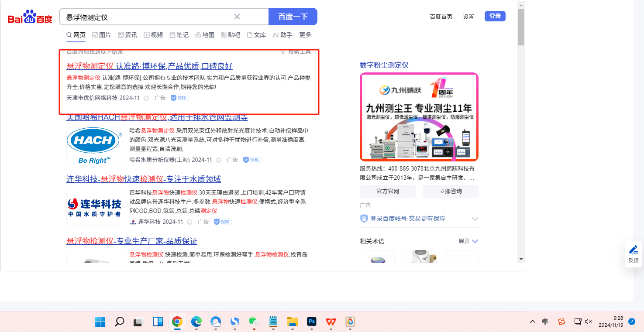The height and width of the screenshot is (332, 644).
Task: Open the 视频 tab
Action: [153, 35]
